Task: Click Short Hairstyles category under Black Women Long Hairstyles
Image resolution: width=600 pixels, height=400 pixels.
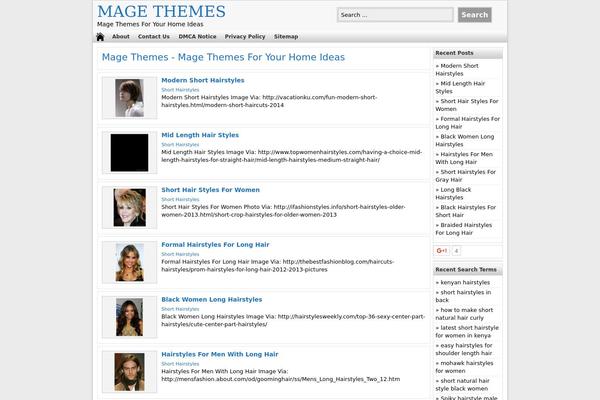Action: 180,309
